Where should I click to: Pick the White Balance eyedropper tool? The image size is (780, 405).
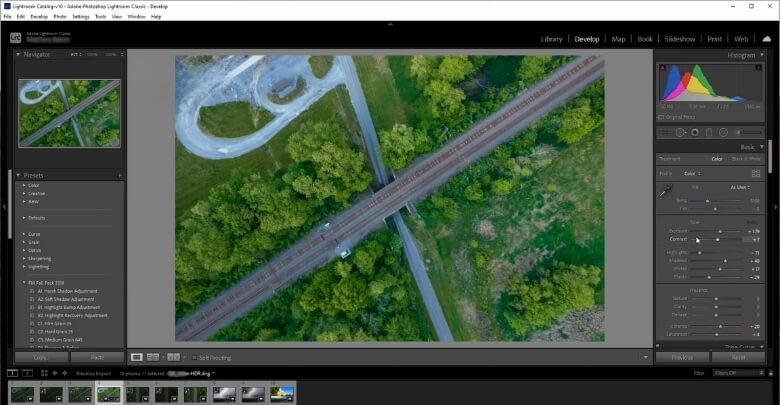tap(666, 191)
